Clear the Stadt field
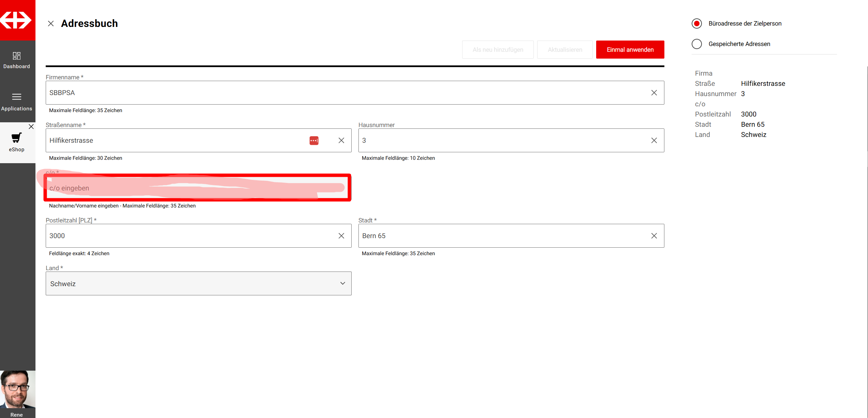The width and height of the screenshot is (868, 418). pos(654,236)
